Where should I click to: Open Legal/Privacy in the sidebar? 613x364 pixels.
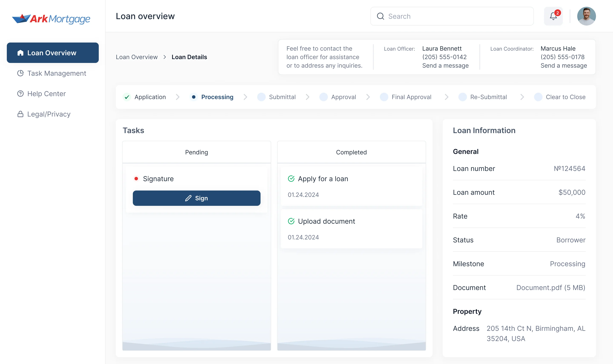coord(53,114)
